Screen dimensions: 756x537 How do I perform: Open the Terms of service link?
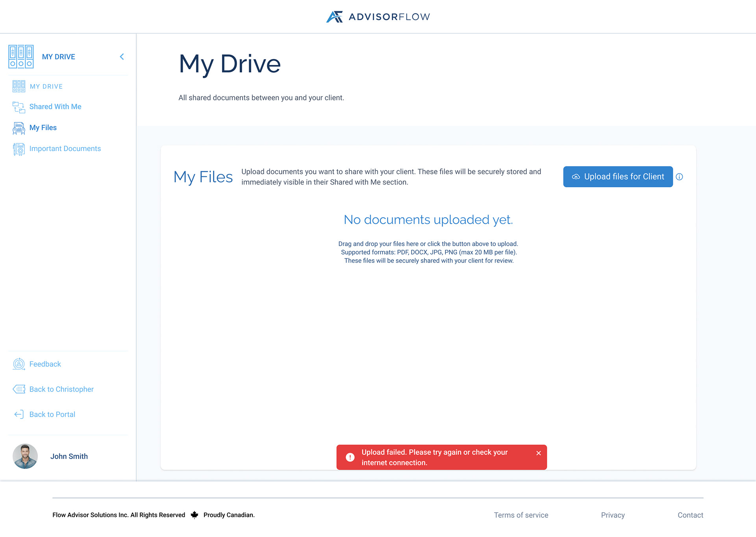(x=521, y=515)
